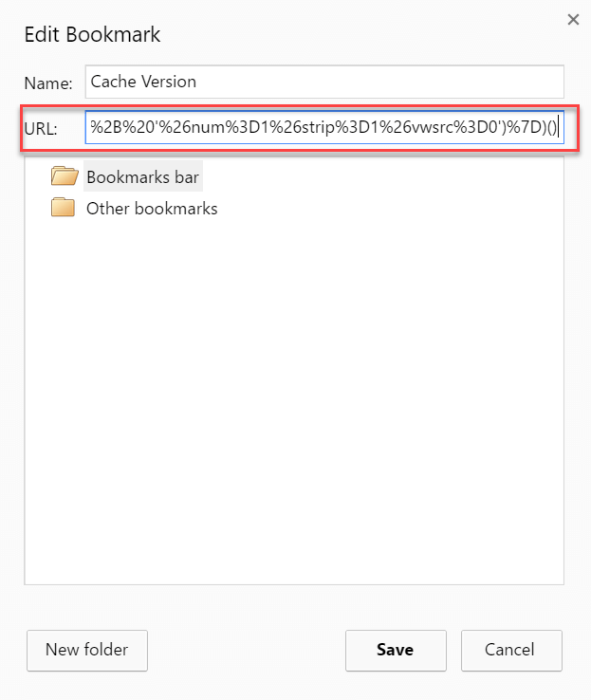Select the Other bookmarks folder label
The height and width of the screenshot is (700, 591).
(x=152, y=209)
